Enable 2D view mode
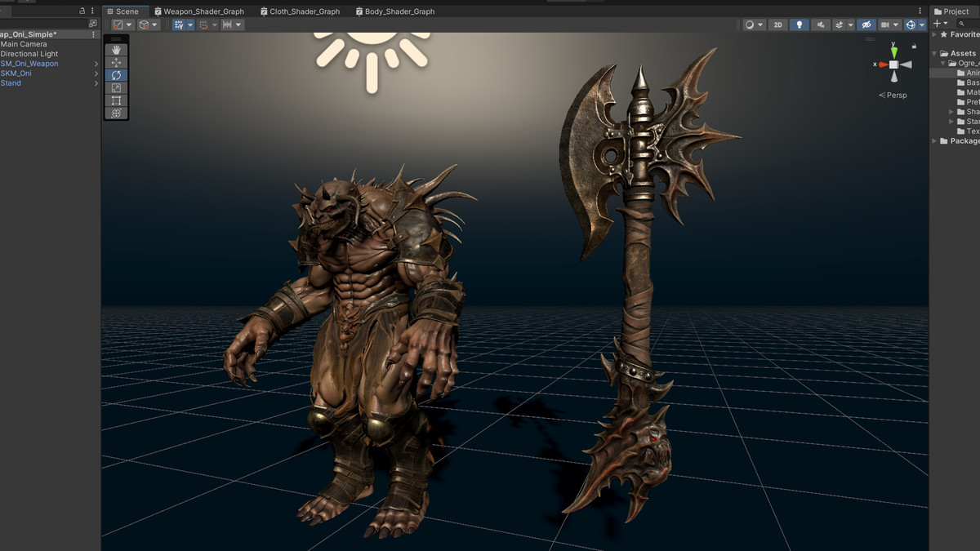 tap(777, 24)
